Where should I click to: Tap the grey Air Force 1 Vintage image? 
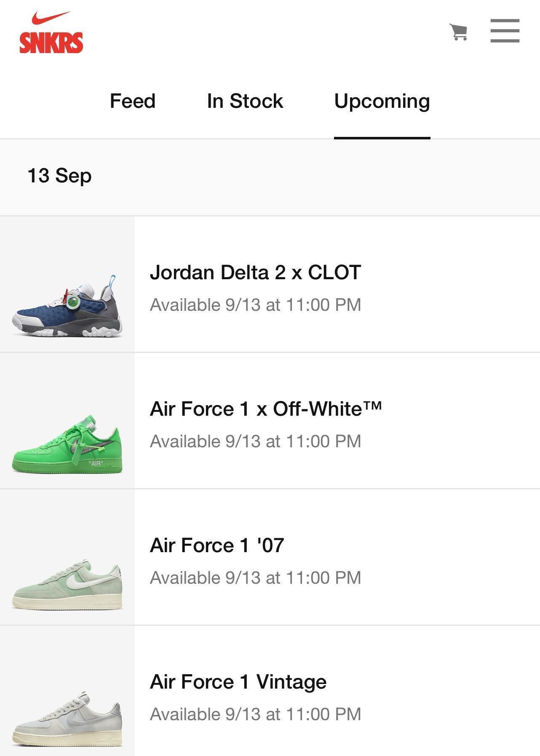coord(67,718)
